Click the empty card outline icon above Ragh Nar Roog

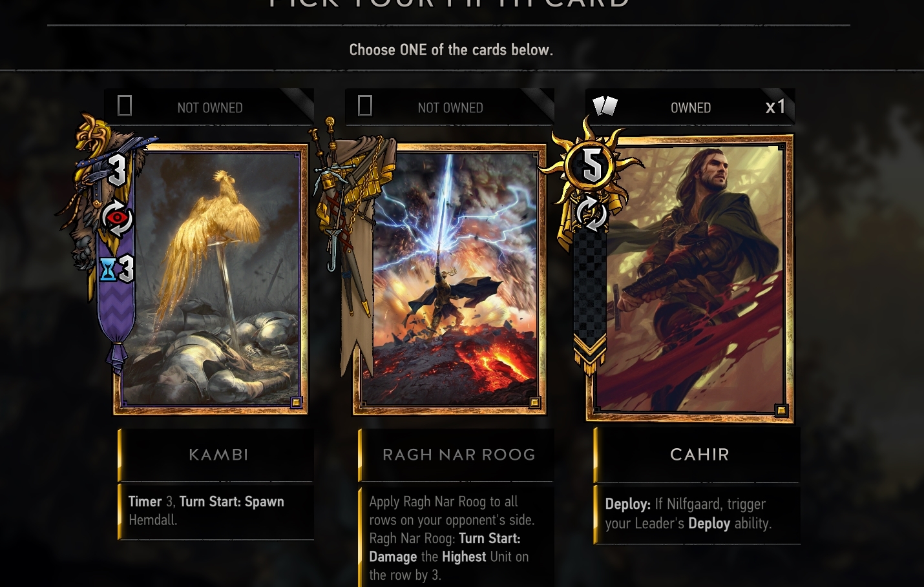coord(365,105)
